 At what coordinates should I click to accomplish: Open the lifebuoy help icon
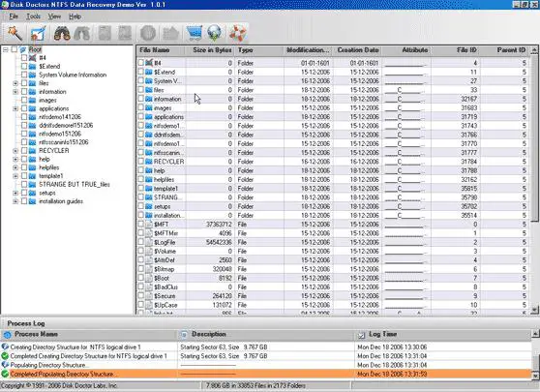coord(237,34)
